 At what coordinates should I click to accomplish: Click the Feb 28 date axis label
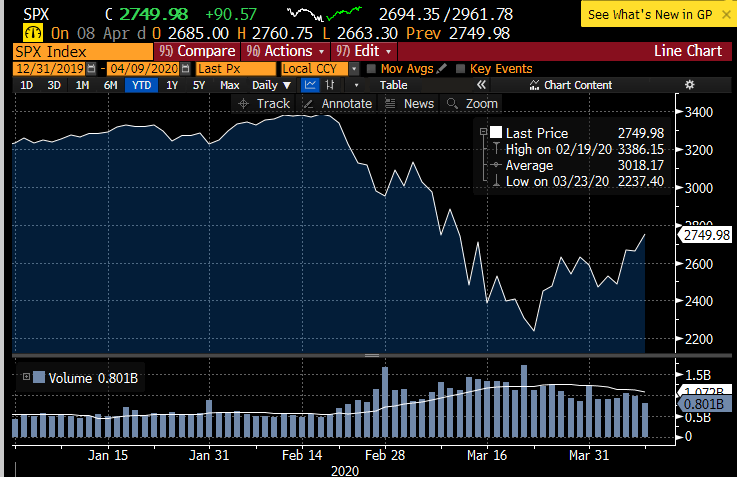385,455
